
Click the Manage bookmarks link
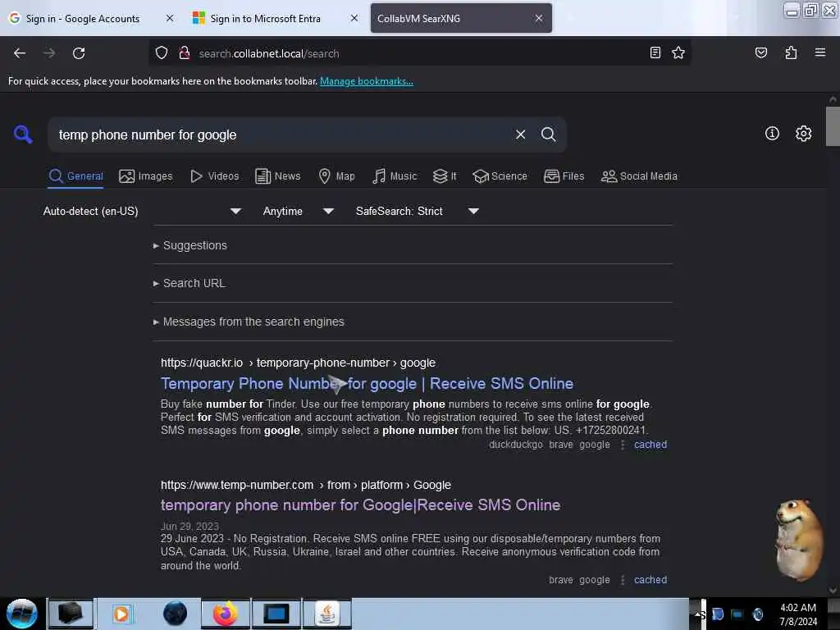click(367, 81)
